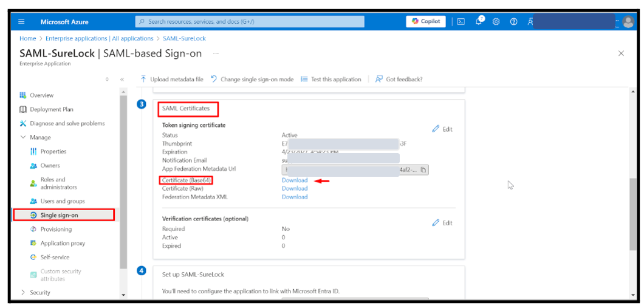Focus the Search resources, services, and docs box

250,21
